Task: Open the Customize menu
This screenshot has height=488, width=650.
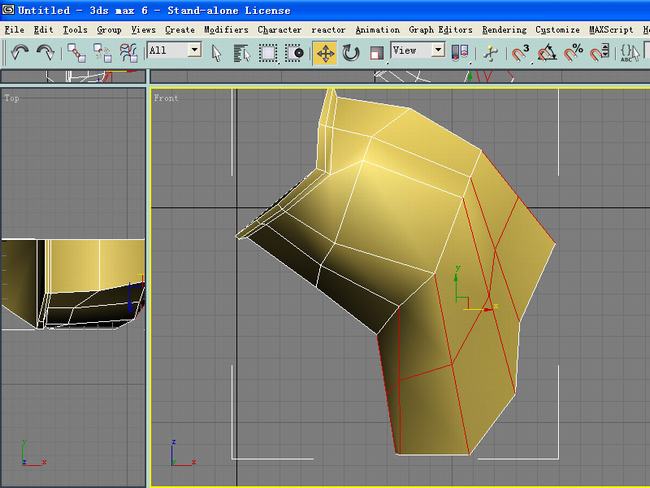Action: click(x=558, y=30)
